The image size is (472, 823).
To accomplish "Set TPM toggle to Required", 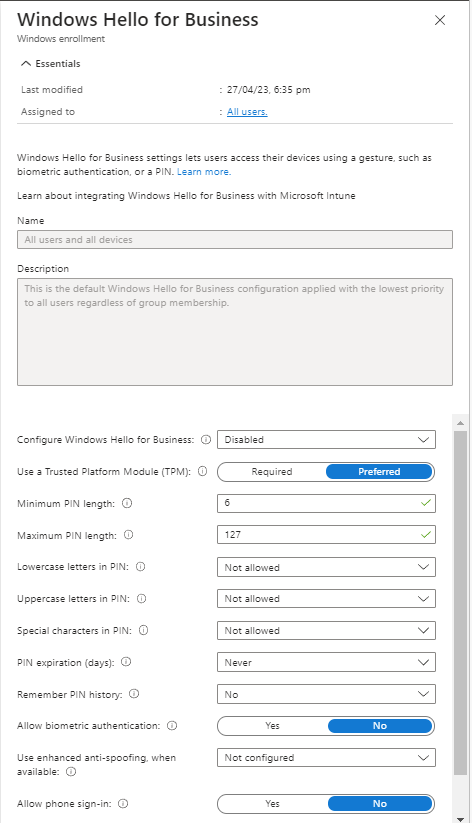I will 271,471.
